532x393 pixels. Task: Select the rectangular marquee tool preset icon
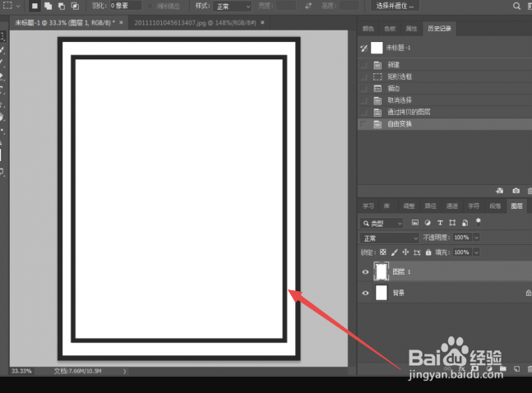[x=7, y=6]
